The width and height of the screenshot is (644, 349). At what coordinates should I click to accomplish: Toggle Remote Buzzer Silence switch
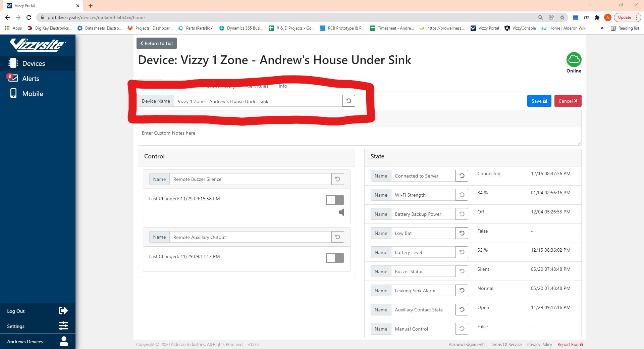335,200
